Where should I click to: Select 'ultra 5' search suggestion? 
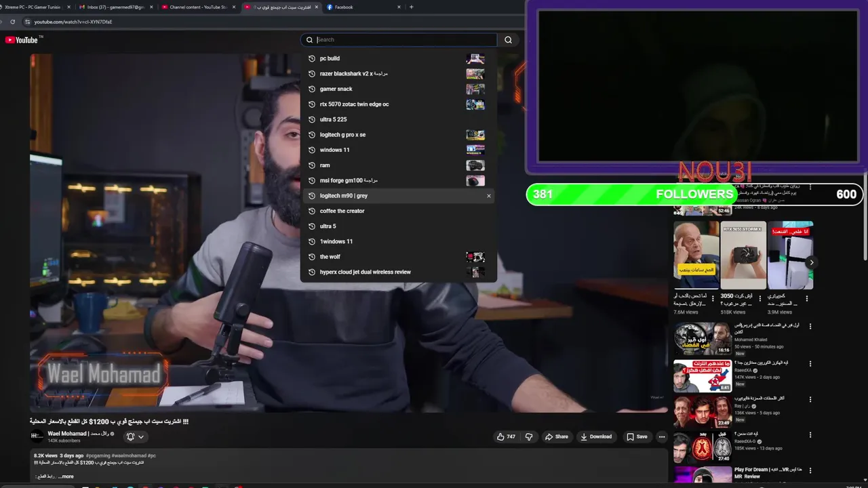point(399,226)
